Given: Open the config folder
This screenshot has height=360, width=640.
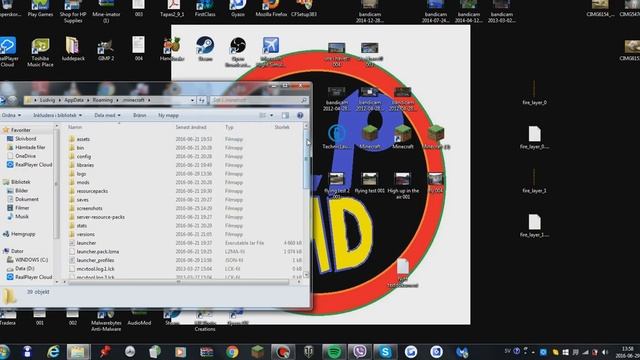Looking at the screenshot, I should tap(84, 156).
